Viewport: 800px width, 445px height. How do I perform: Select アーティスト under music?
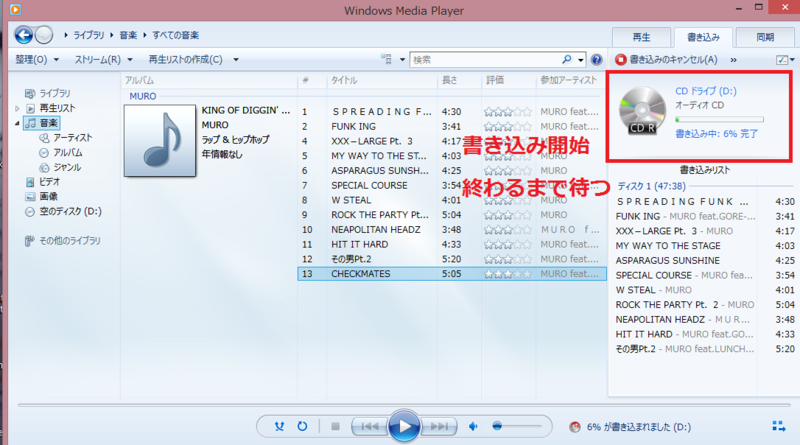(x=72, y=138)
